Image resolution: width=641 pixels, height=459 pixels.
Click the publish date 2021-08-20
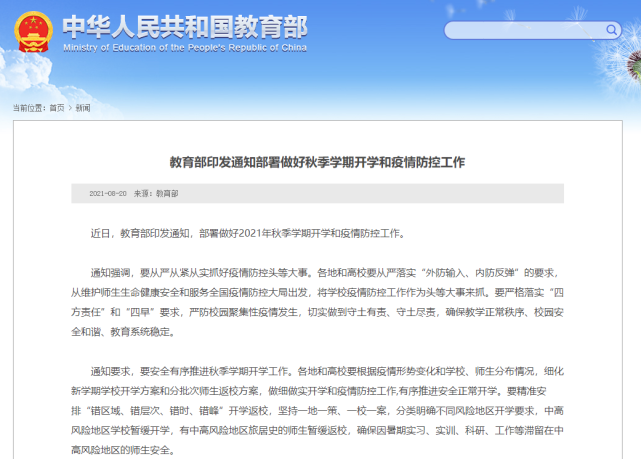click(108, 193)
